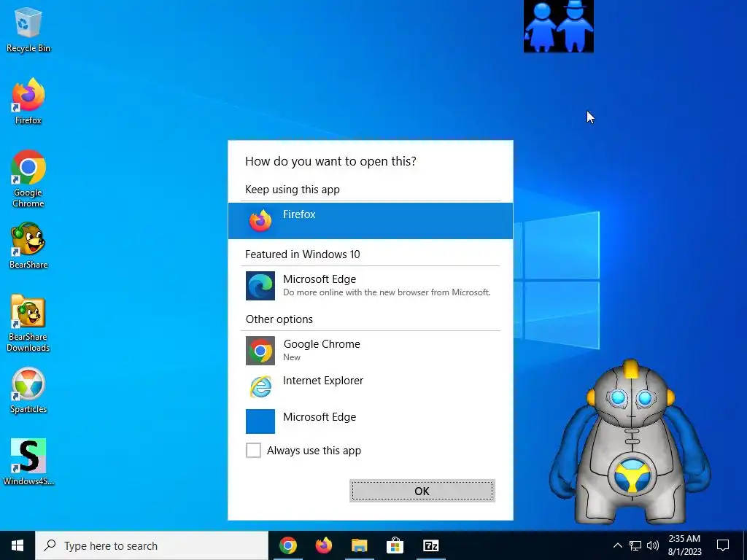
Task: Open the Recycle Bin desktop icon
Action: (28, 29)
